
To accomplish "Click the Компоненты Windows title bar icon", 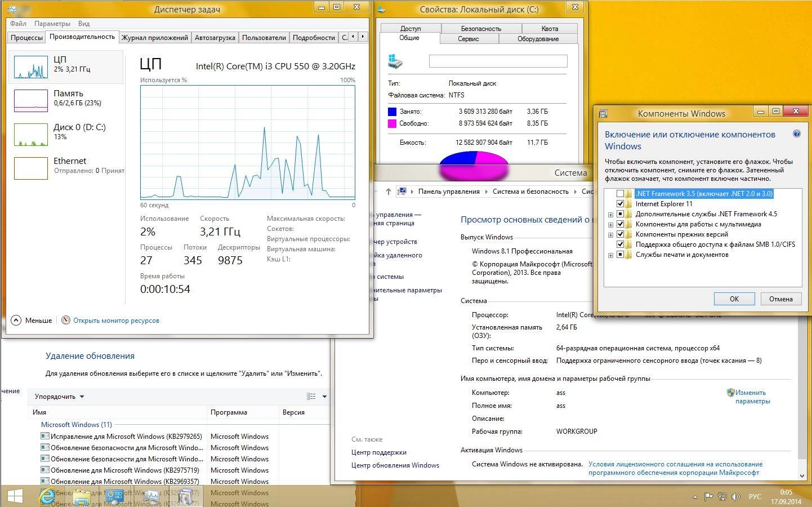I will [604, 113].
